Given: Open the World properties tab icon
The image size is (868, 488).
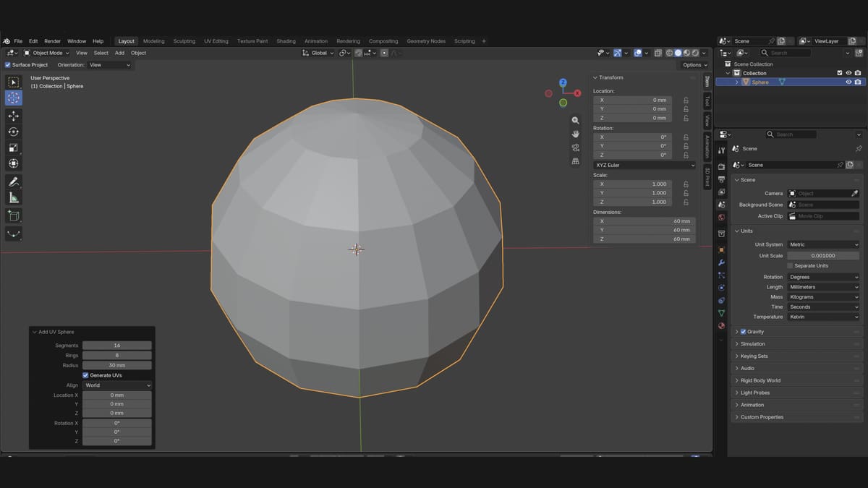Looking at the screenshot, I should coord(721,218).
